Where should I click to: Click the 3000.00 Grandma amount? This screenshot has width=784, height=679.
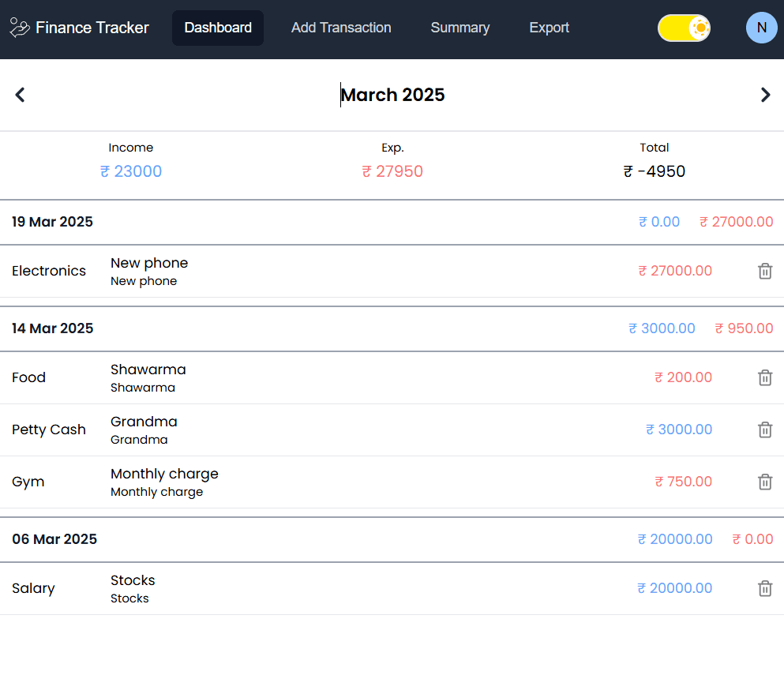[678, 429]
